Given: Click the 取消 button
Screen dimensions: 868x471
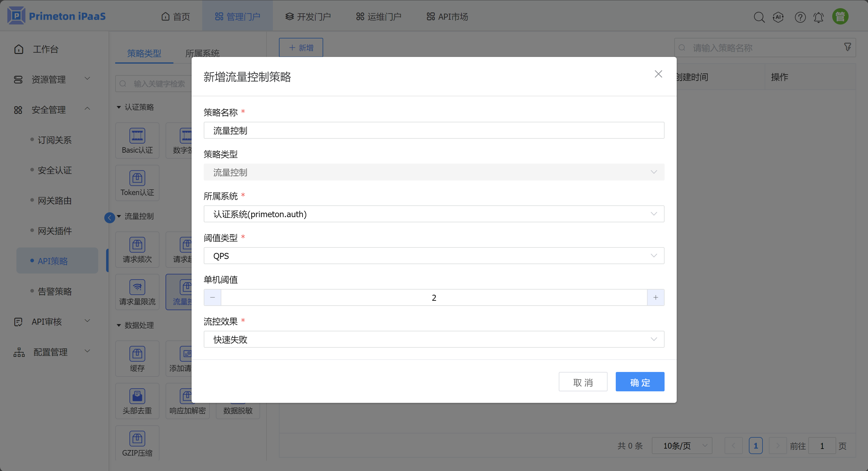Looking at the screenshot, I should pos(583,382).
